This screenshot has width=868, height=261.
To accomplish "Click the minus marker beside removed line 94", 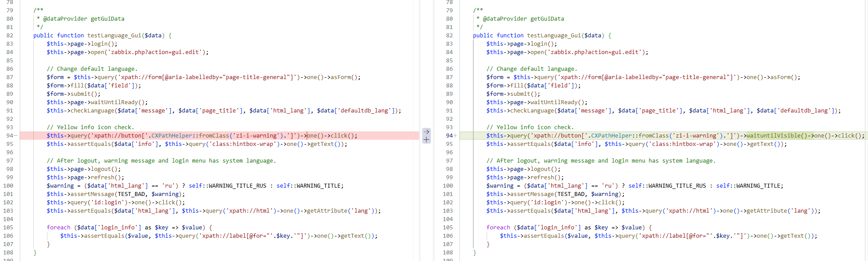I will tap(16, 136).
